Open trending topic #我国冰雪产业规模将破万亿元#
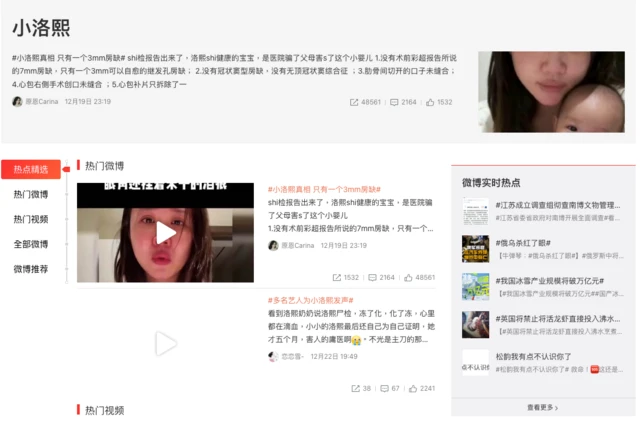640x427 pixels. [x=549, y=281]
